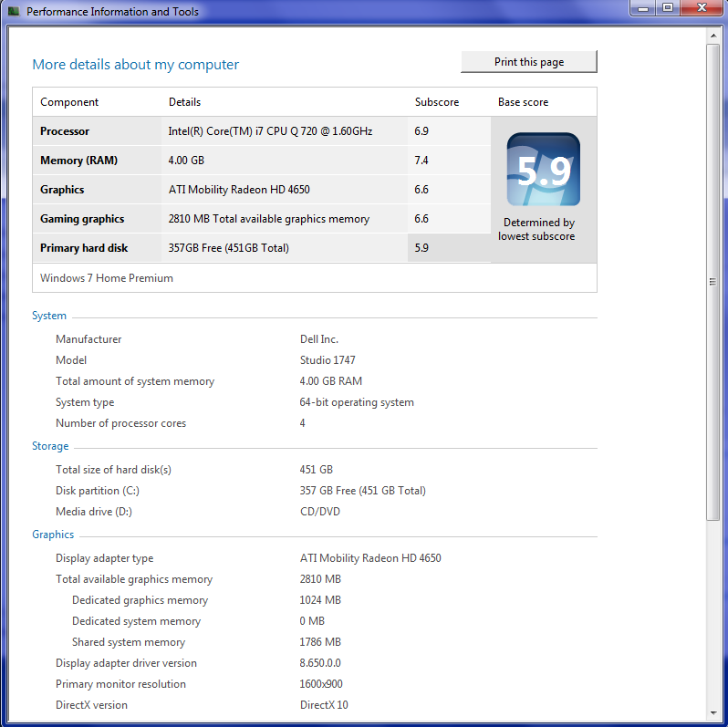Maximize the Performance Information window
The image size is (728, 727).
[668, 8]
